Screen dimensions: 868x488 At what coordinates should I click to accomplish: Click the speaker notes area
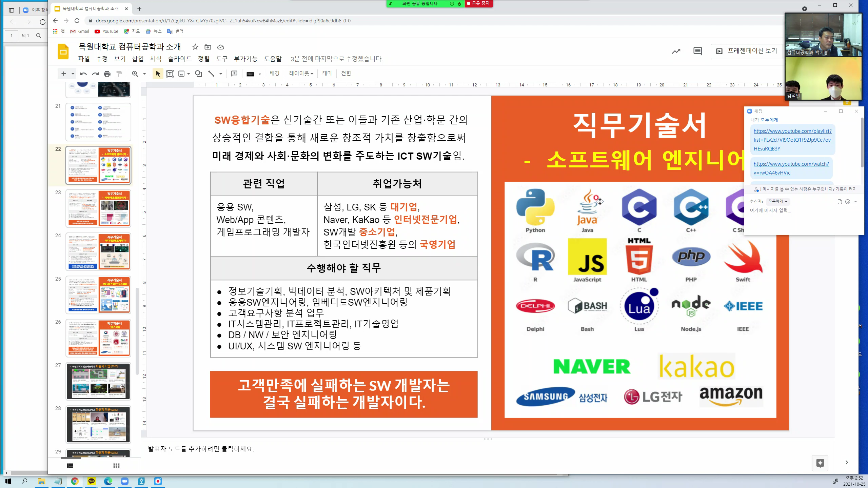(x=488, y=449)
